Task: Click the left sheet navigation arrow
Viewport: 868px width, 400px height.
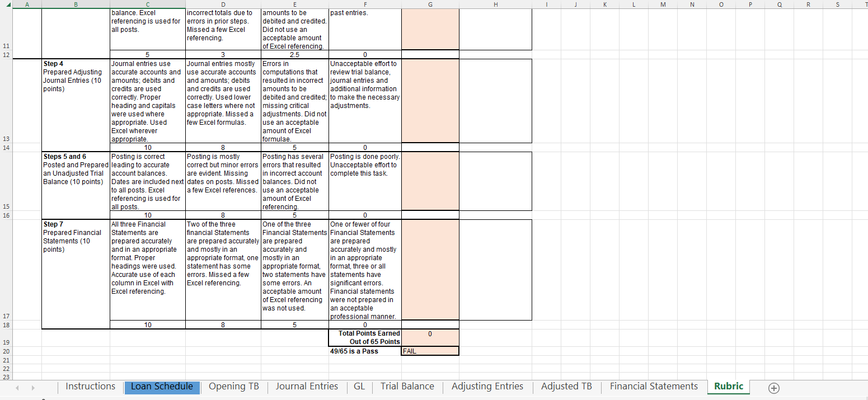Action: [17, 387]
